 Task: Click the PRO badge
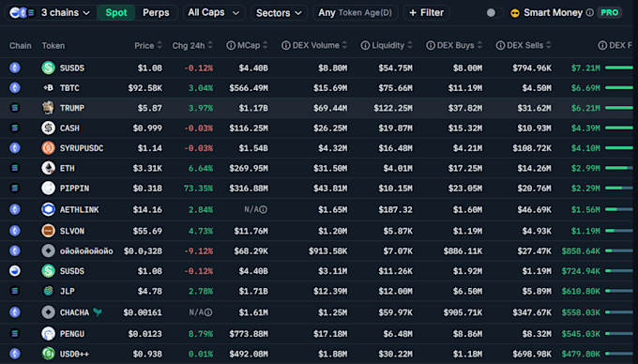click(610, 12)
